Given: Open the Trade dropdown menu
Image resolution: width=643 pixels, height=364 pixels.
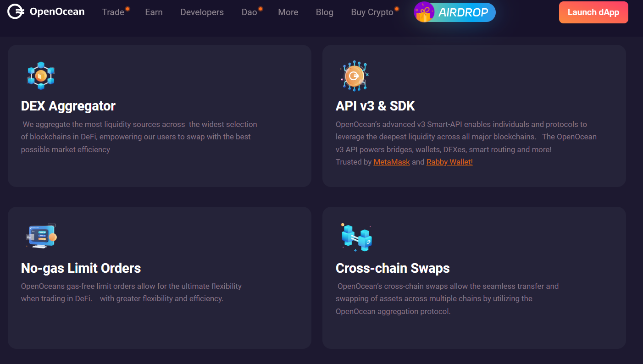Looking at the screenshot, I should (113, 12).
